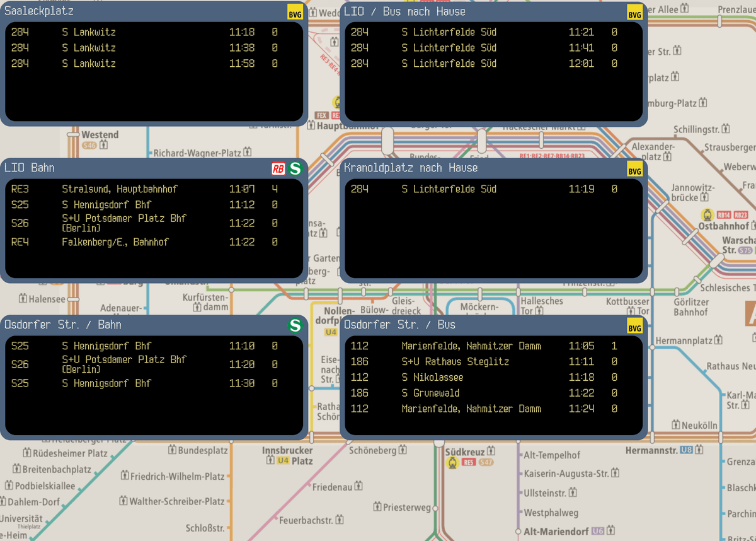Click the S-Bahn icon on the LIO Bahn panel
The image size is (756, 541).
tap(295, 169)
